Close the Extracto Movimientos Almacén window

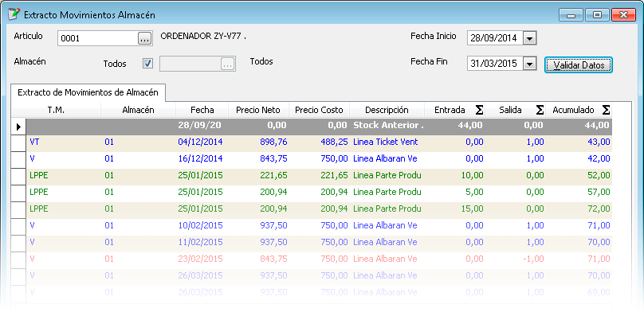623,15
